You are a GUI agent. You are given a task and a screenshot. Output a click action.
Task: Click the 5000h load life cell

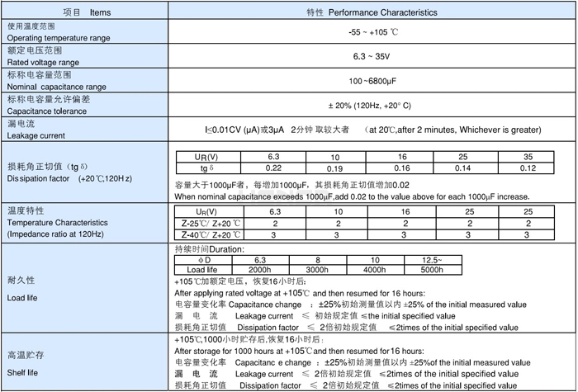[432, 269]
